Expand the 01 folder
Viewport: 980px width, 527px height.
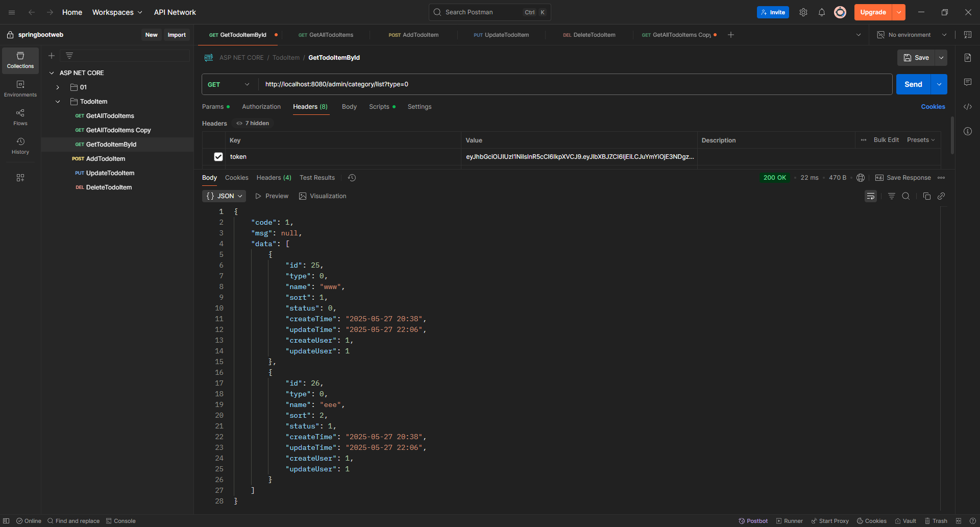click(58, 87)
